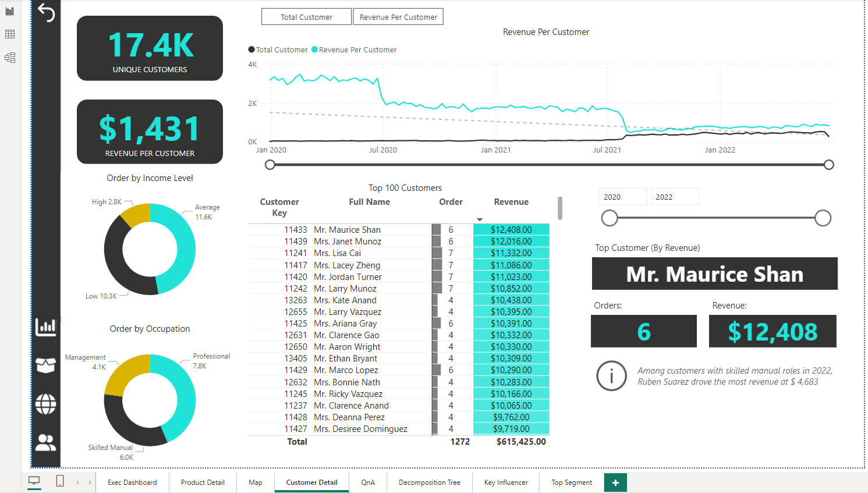Toggle the Revenue Per Customer chart button
Screen dimensions: 868x493
coord(398,17)
